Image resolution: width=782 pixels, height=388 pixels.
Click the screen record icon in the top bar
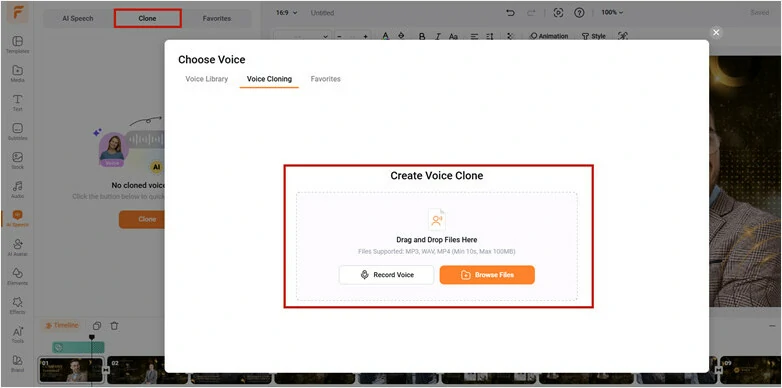(x=559, y=13)
